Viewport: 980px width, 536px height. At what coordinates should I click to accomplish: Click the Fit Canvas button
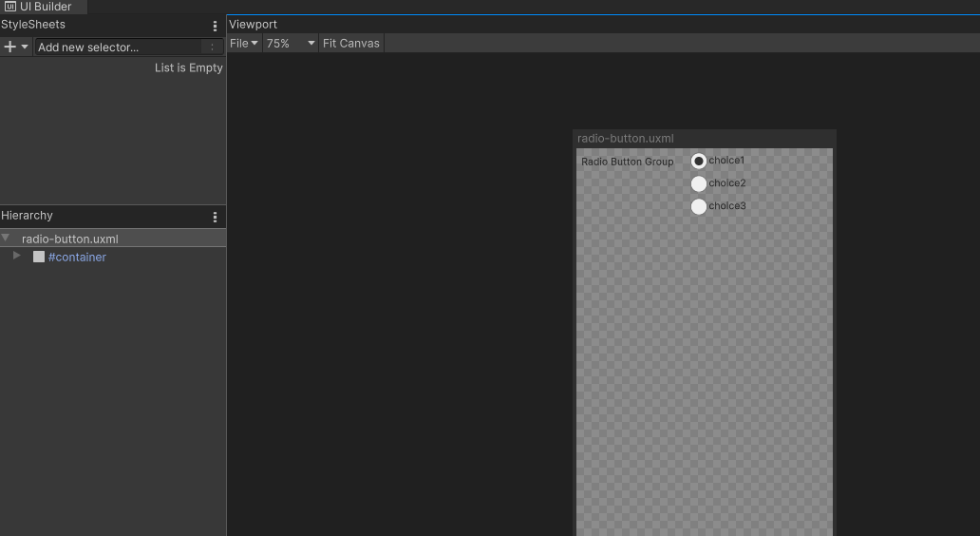tap(351, 43)
